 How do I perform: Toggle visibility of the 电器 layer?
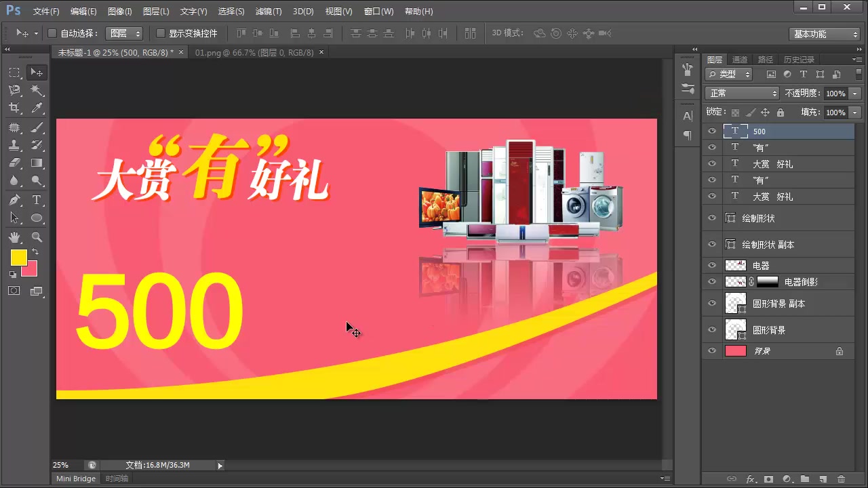point(711,265)
